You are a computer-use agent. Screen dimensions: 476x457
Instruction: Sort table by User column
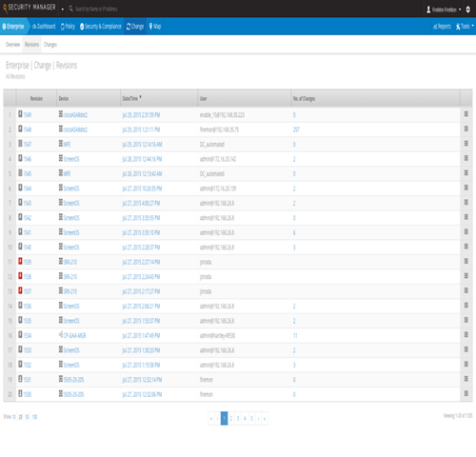[203, 98]
